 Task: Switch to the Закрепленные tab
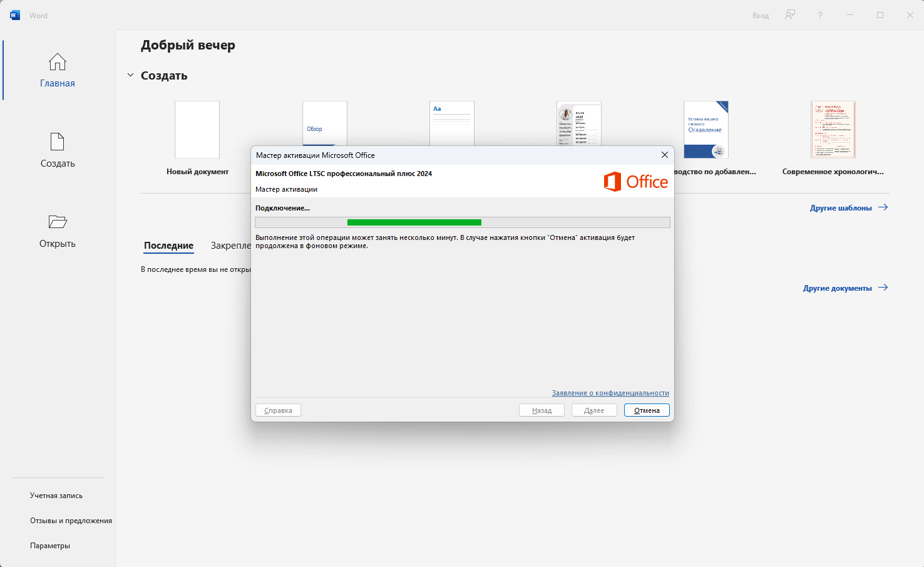tap(230, 246)
